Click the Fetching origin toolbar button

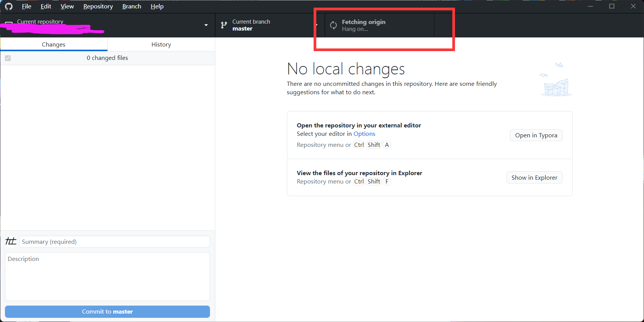(x=380, y=25)
